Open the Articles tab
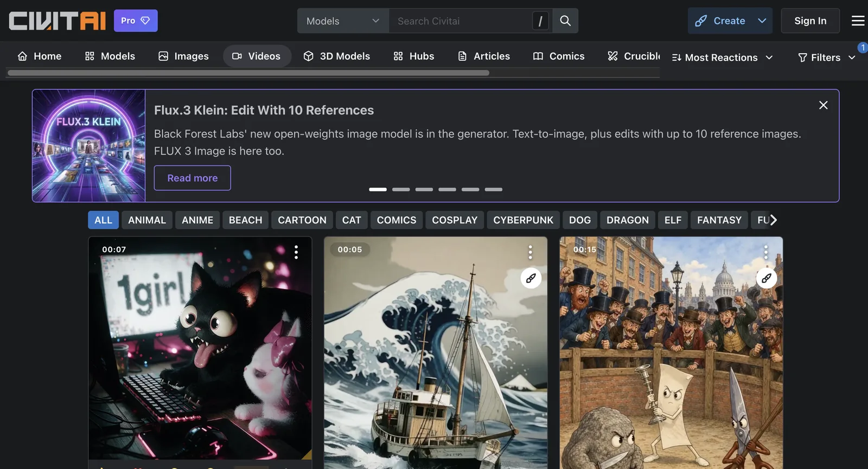This screenshot has height=469, width=868. [x=484, y=56]
